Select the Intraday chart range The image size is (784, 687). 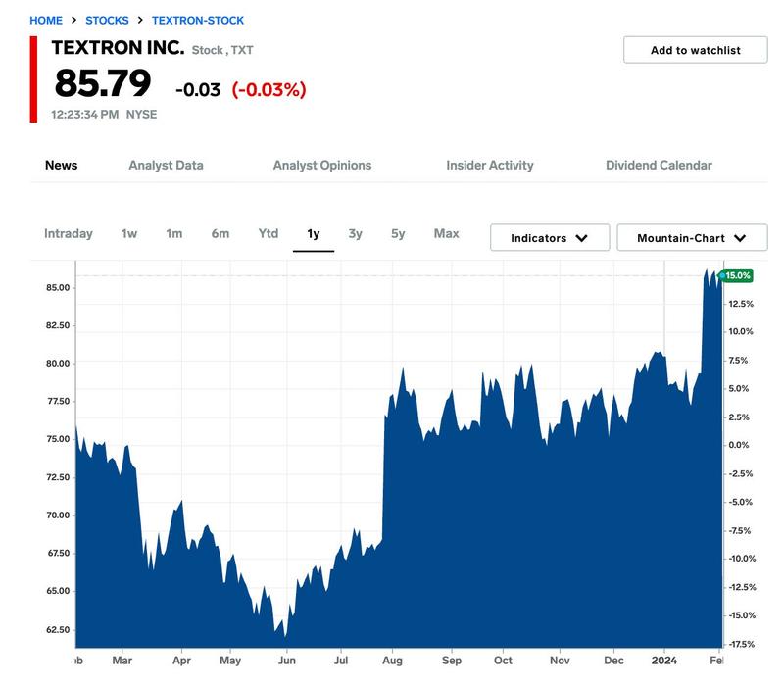coord(69,233)
